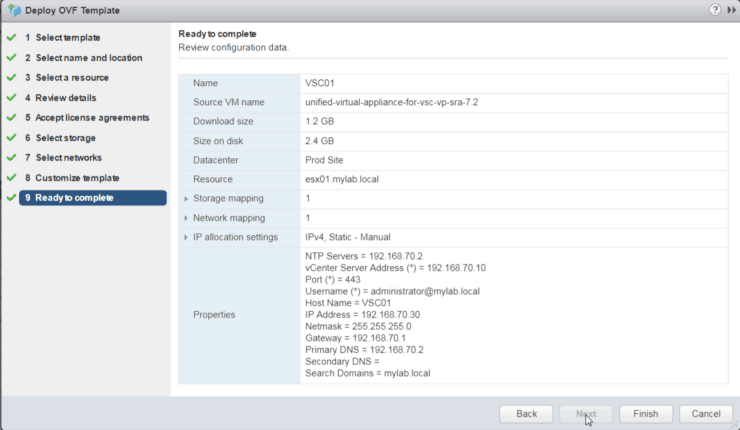
Task: Click the Deploy OVF Template title icon
Action: click(x=13, y=9)
